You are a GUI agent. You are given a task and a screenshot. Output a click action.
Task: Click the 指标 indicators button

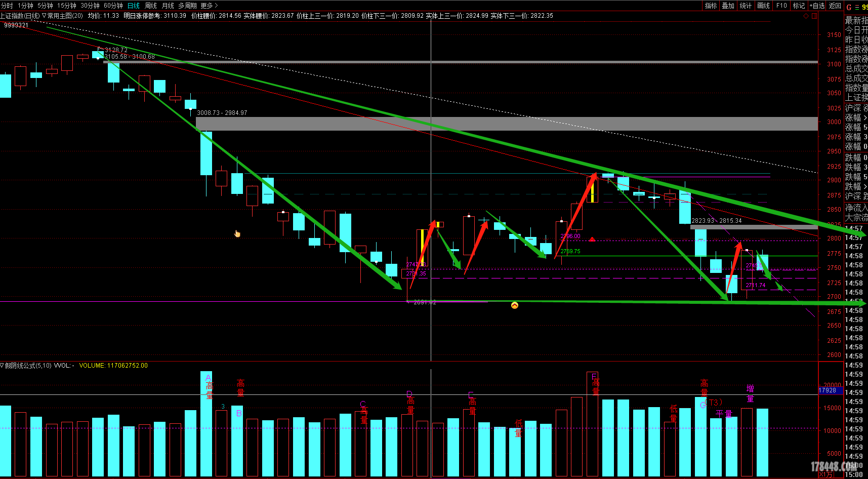point(711,6)
